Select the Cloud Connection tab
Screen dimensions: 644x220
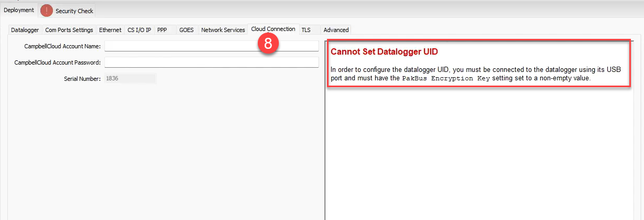click(x=272, y=29)
